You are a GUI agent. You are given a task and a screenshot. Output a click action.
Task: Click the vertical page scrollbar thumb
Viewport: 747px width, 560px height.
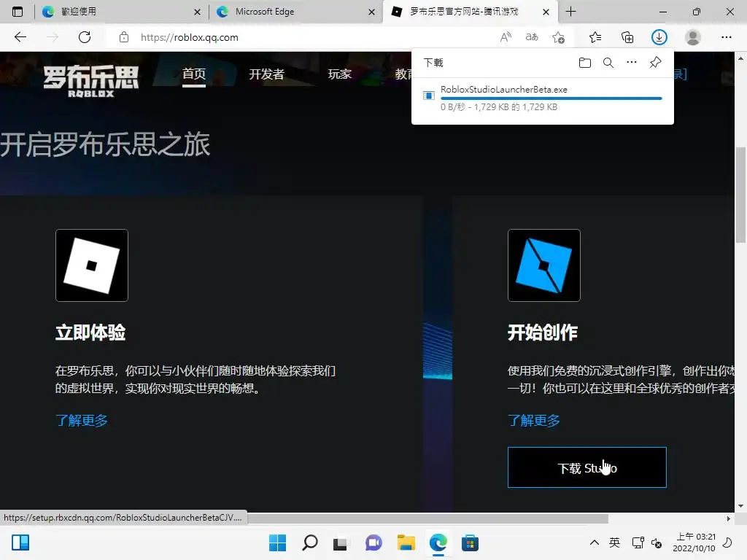point(740,195)
